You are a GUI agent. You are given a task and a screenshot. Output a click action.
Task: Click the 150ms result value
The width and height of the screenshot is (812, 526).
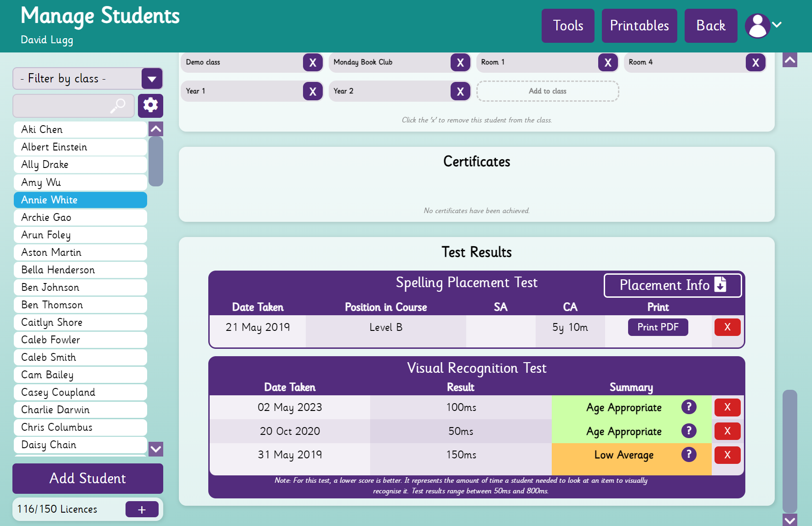[461, 455]
